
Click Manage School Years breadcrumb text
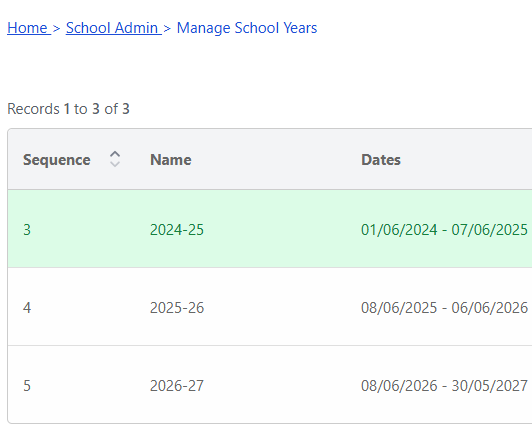247,28
